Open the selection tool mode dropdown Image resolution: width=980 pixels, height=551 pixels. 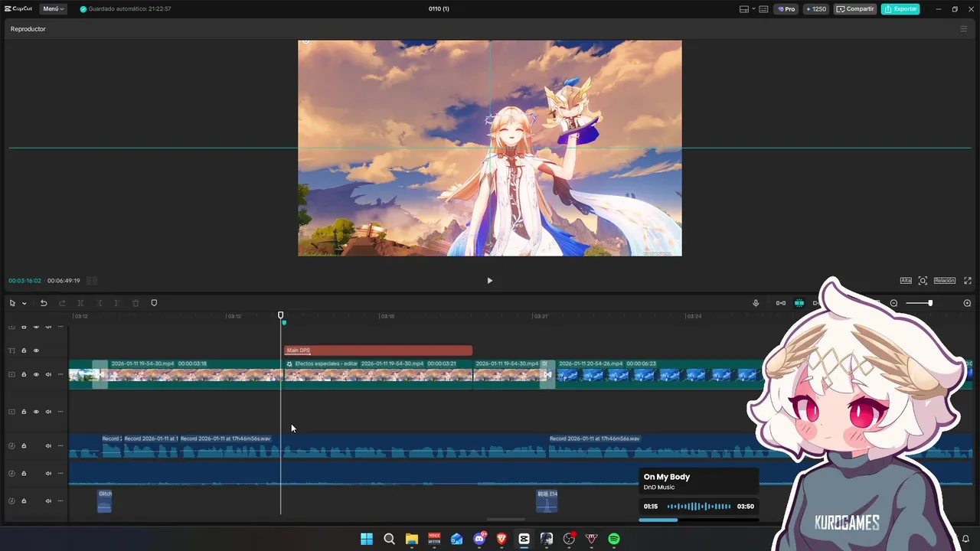tap(24, 303)
